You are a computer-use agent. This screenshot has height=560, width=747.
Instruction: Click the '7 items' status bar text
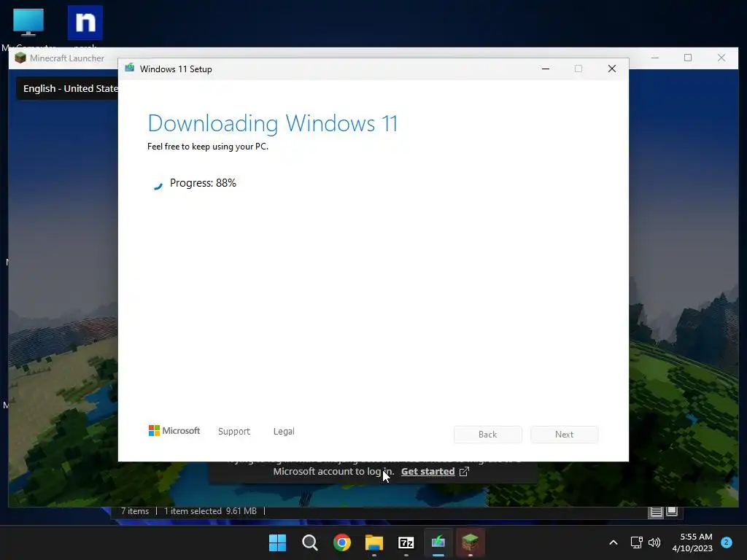tap(135, 511)
